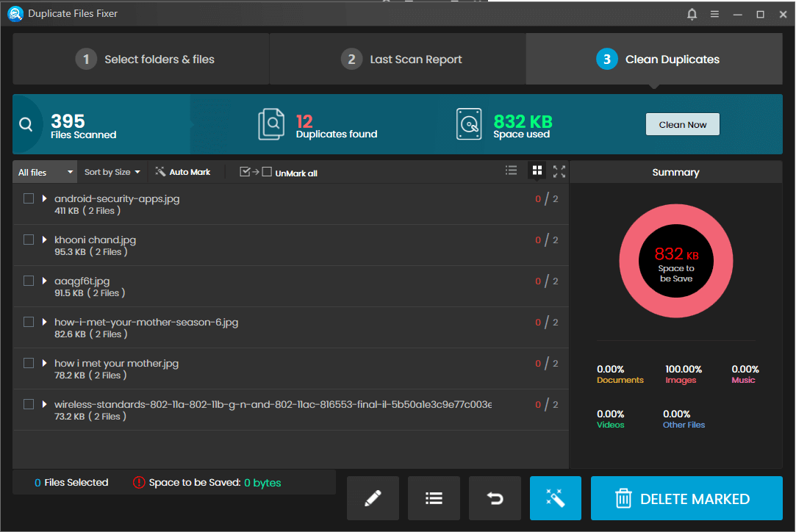Screen dimensions: 796x532
Task: Click the trash icon in Delete Marked
Action: [x=623, y=498]
